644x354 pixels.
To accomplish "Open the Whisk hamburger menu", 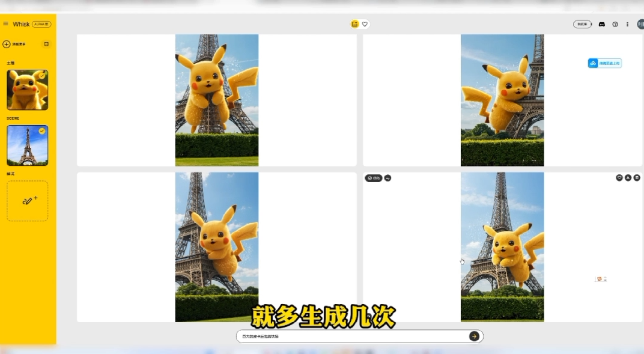I will [6, 23].
